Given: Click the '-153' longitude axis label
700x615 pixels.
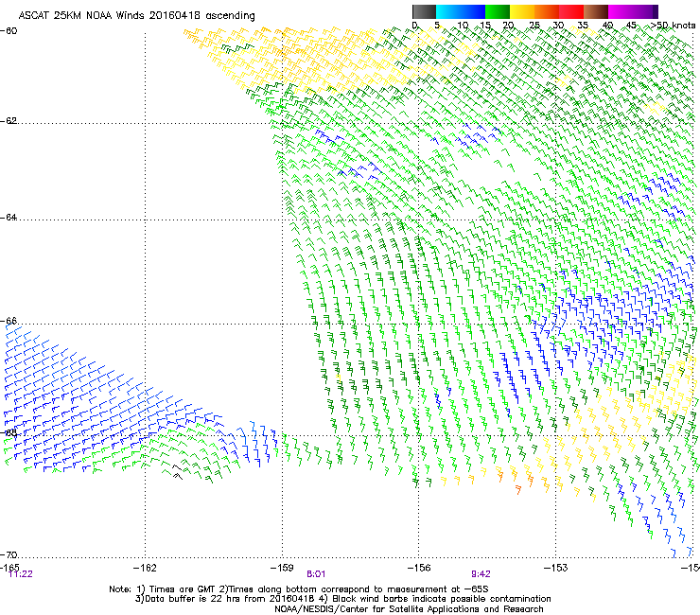Looking at the screenshot, I should tap(556, 568).
